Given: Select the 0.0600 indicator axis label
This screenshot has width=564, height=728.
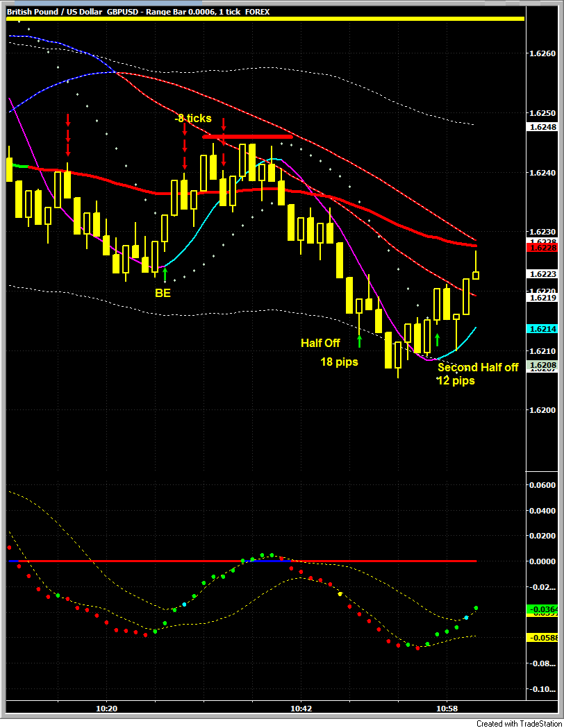Looking at the screenshot, I should (x=542, y=485).
